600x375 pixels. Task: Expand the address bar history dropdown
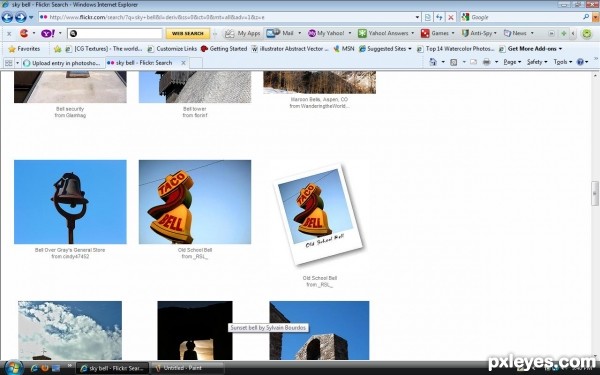417,17
